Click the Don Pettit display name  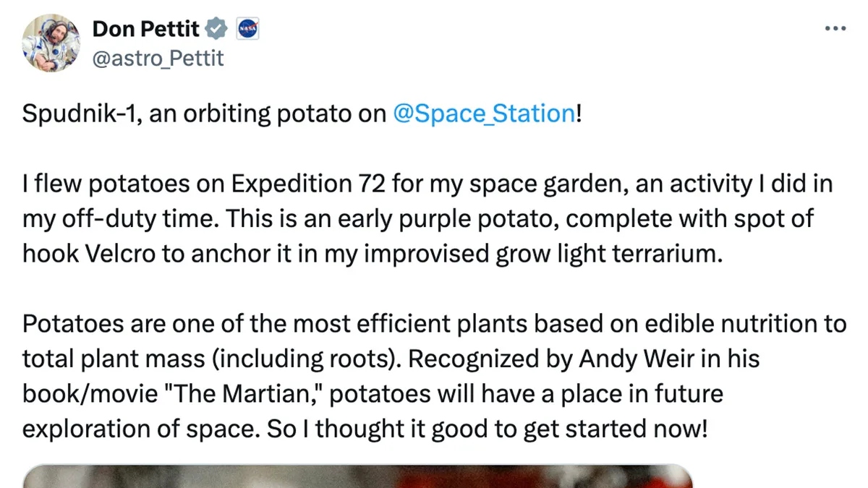click(147, 30)
